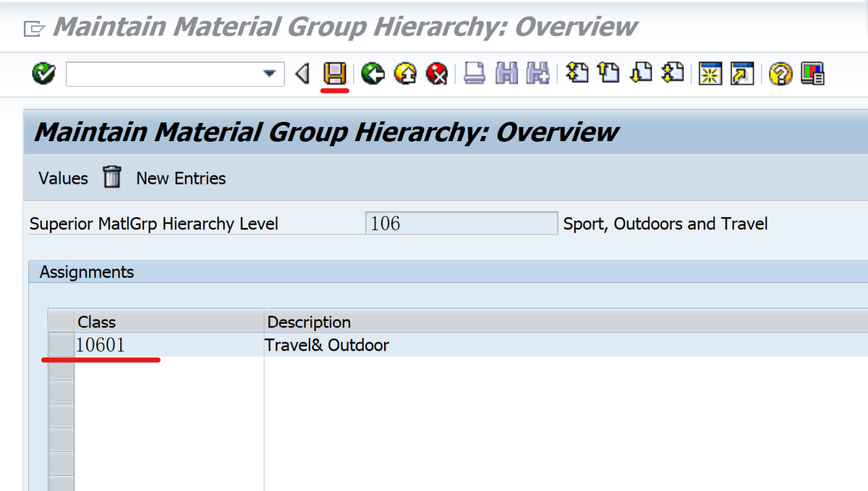Screen dimensions: 868x491
Task: Click the New Entries button
Action: 181,179
